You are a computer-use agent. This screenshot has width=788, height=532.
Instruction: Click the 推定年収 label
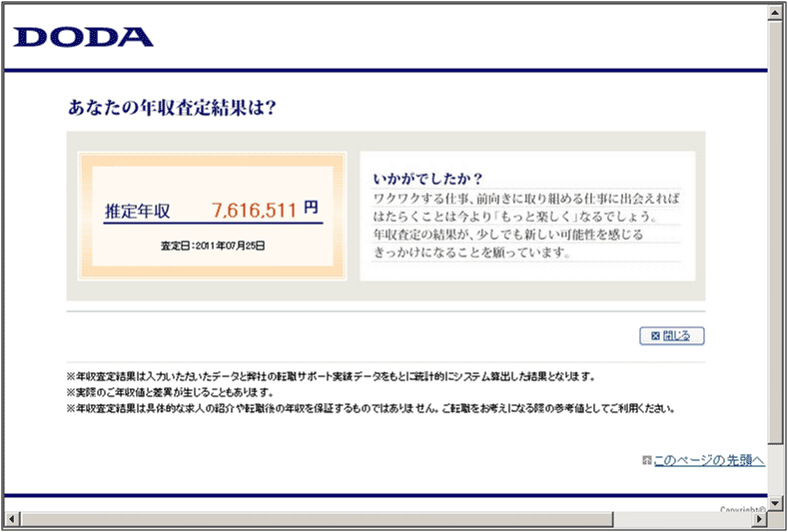(137, 212)
